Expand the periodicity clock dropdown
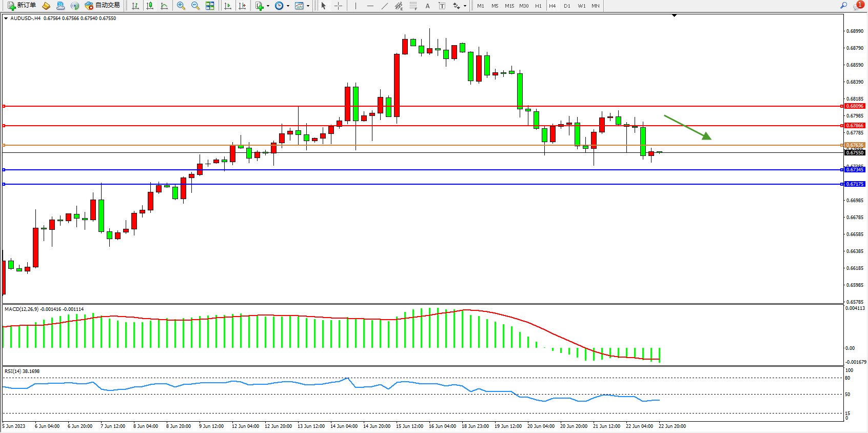 pos(288,6)
